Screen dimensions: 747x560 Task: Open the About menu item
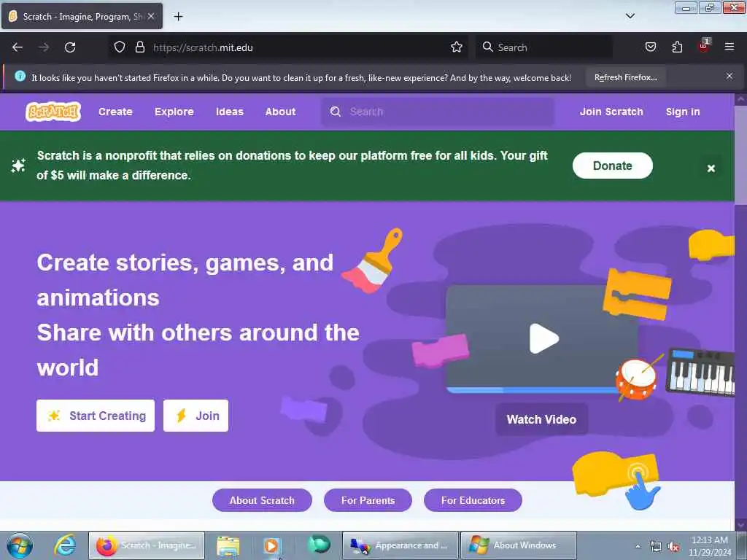click(280, 112)
